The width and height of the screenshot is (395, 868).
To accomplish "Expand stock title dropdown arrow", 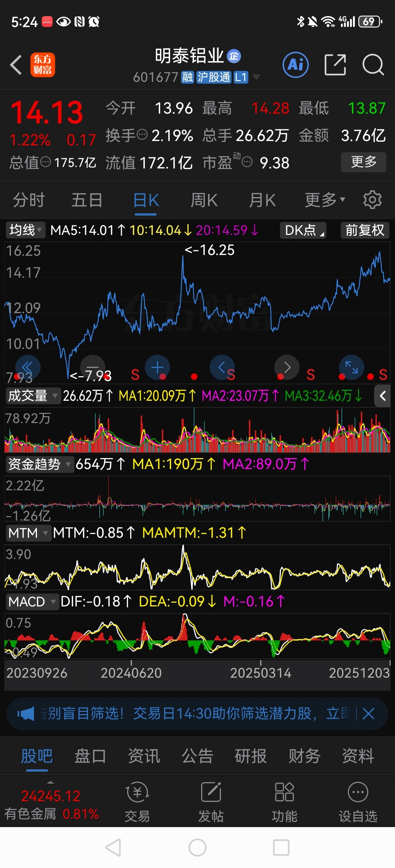I will point(256,77).
